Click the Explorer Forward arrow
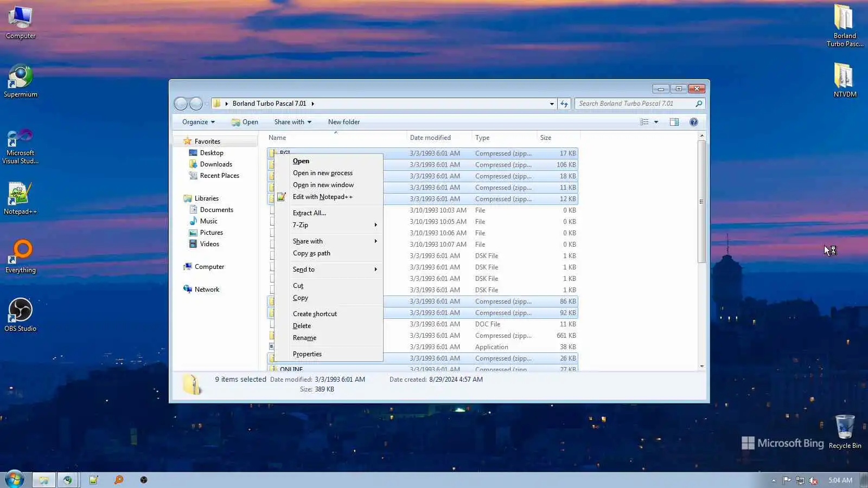 click(196, 104)
